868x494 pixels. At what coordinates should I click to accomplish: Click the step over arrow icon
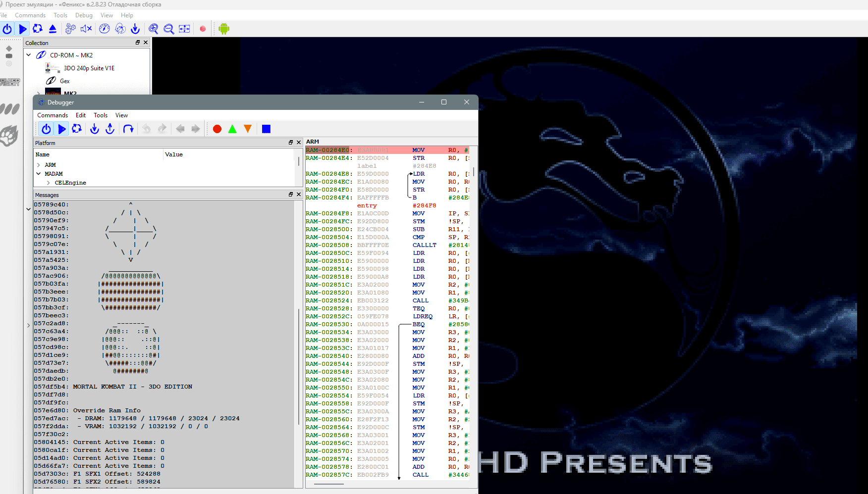coord(128,129)
